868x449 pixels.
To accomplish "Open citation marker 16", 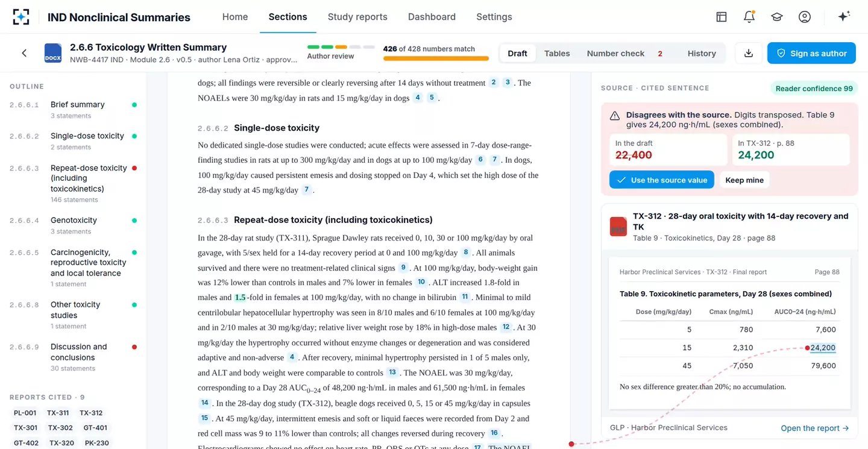I will (x=494, y=433).
